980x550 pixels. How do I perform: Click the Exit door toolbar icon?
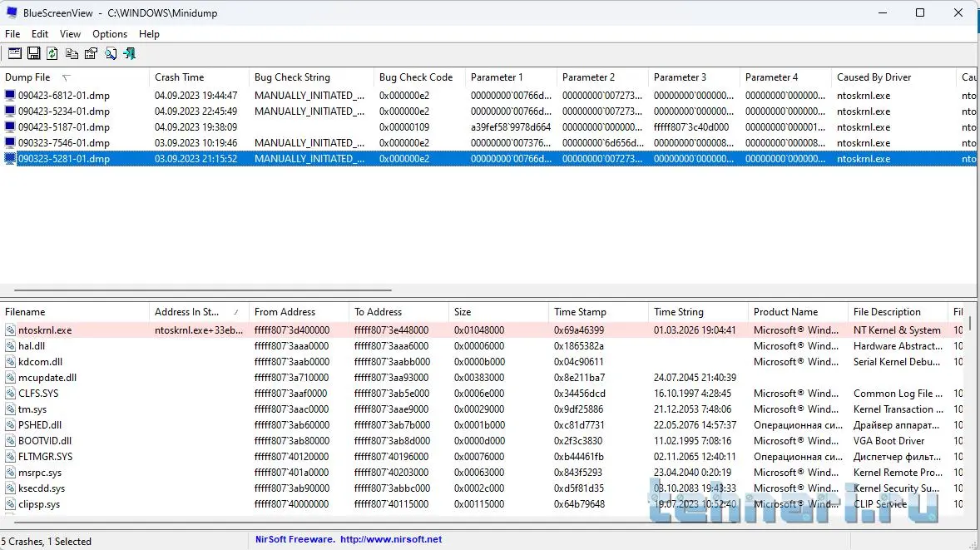[129, 53]
